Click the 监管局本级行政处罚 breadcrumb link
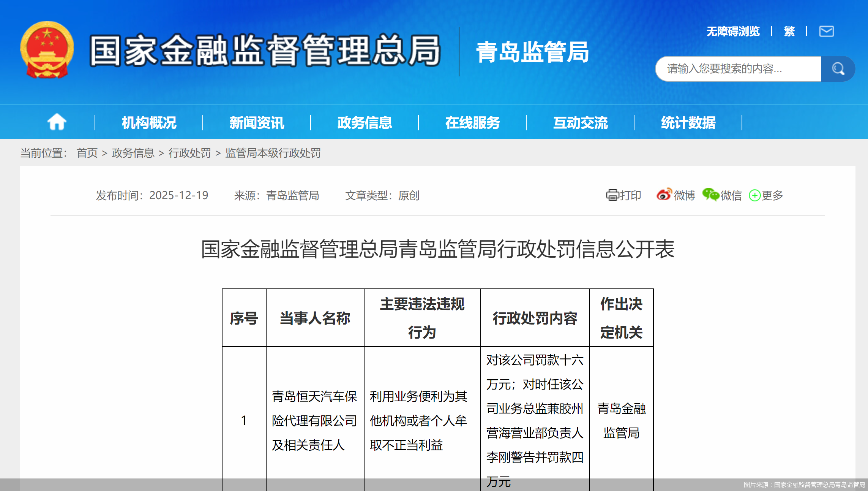 (272, 154)
